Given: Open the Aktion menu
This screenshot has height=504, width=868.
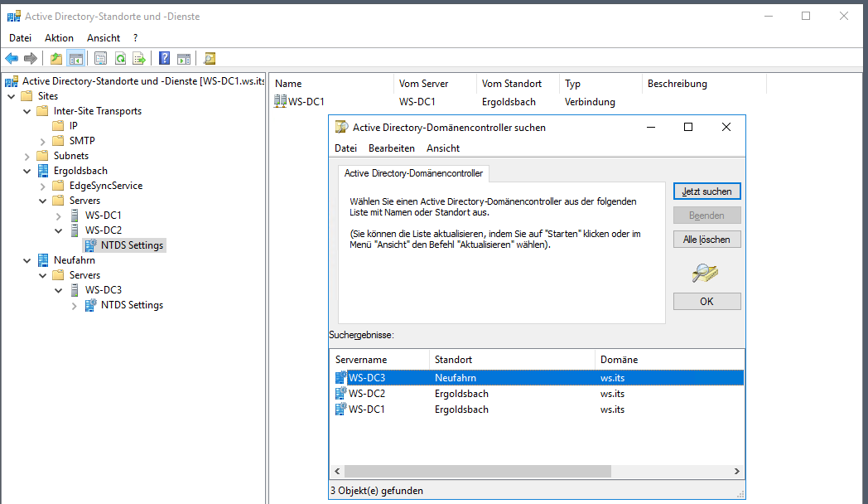Looking at the screenshot, I should (59, 37).
